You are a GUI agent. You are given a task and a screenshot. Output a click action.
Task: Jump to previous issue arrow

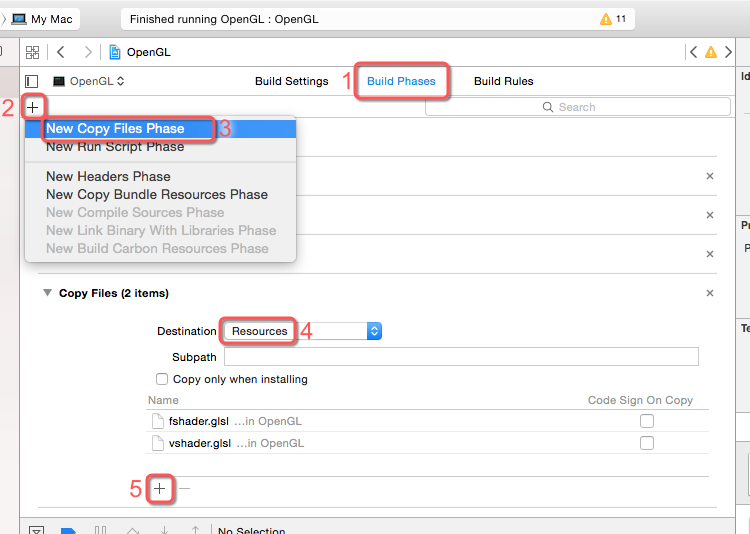coord(694,52)
